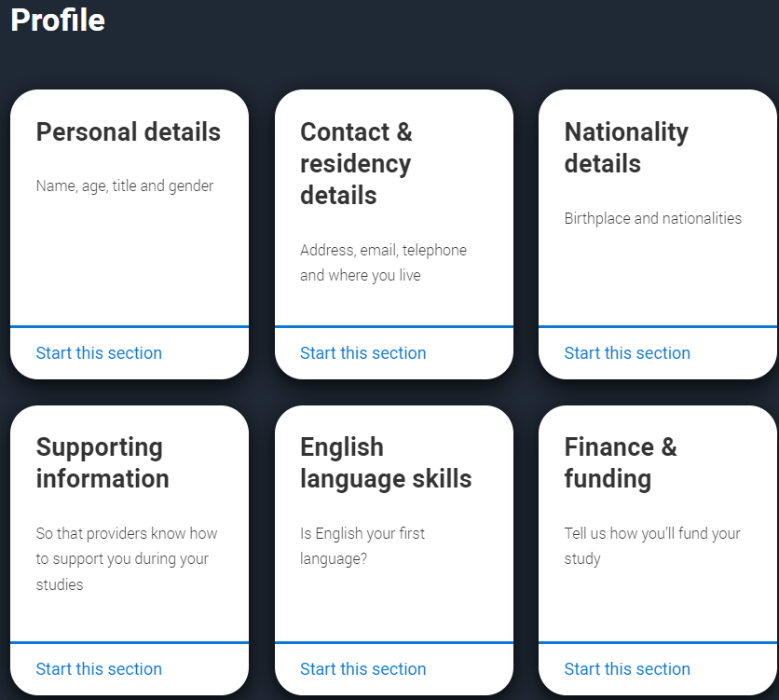
Task: Click the blue divider in Finance & funding card
Action: [658, 642]
